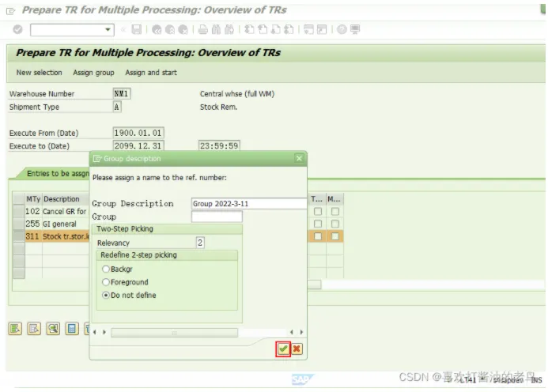Image resolution: width=548 pixels, height=392 pixels.
Task: Click the Description column header
Action: click(66, 199)
